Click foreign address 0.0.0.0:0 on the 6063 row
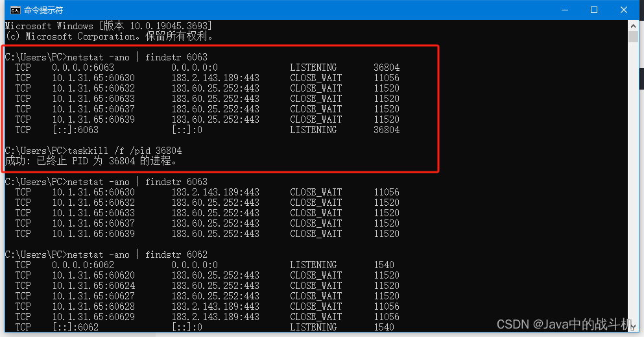 click(x=195, y=68)
